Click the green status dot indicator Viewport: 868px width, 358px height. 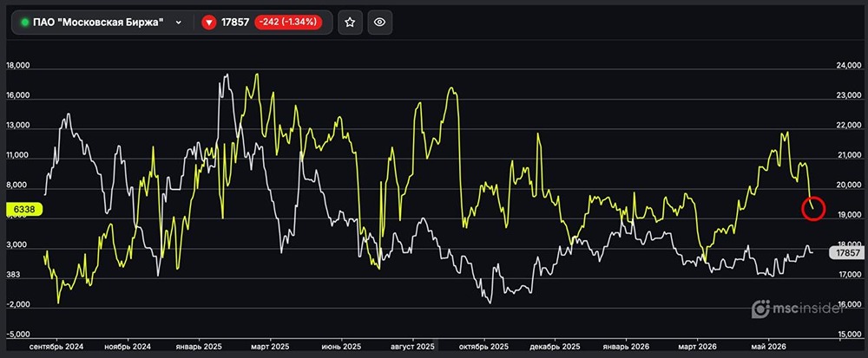[24, 22]
